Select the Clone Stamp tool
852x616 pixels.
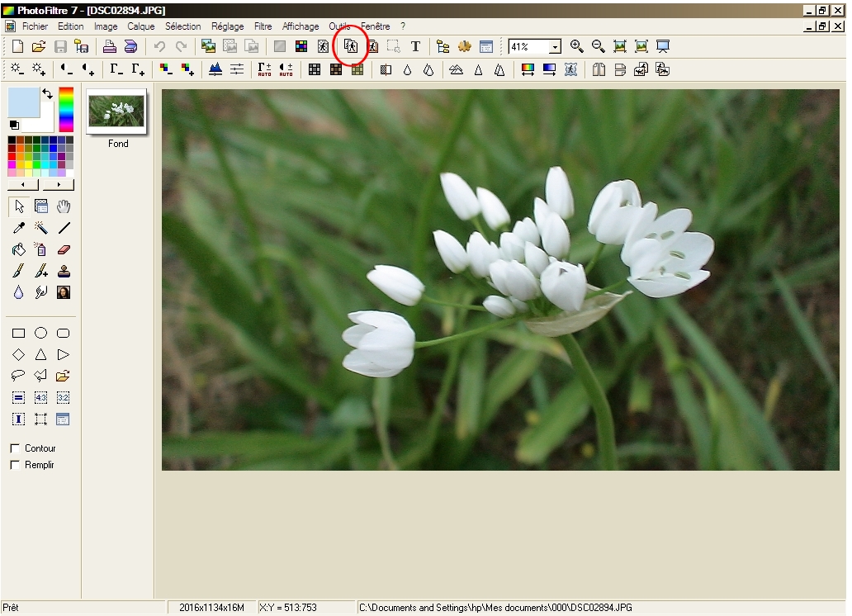point(64,271)
